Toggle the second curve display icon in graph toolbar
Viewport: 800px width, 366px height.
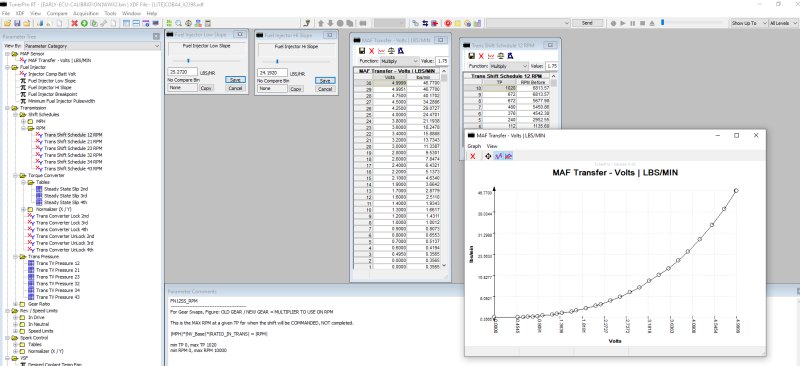508,156
